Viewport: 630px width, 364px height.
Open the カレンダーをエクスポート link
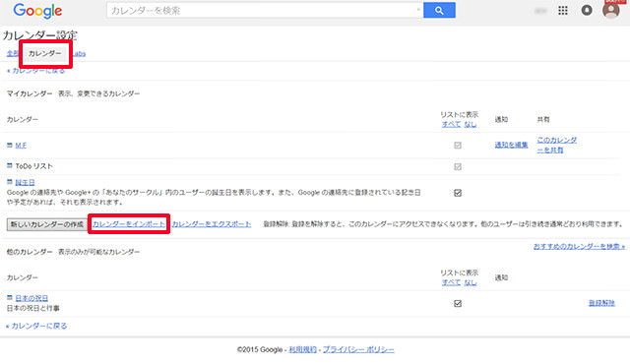click(x=212, y=224)
